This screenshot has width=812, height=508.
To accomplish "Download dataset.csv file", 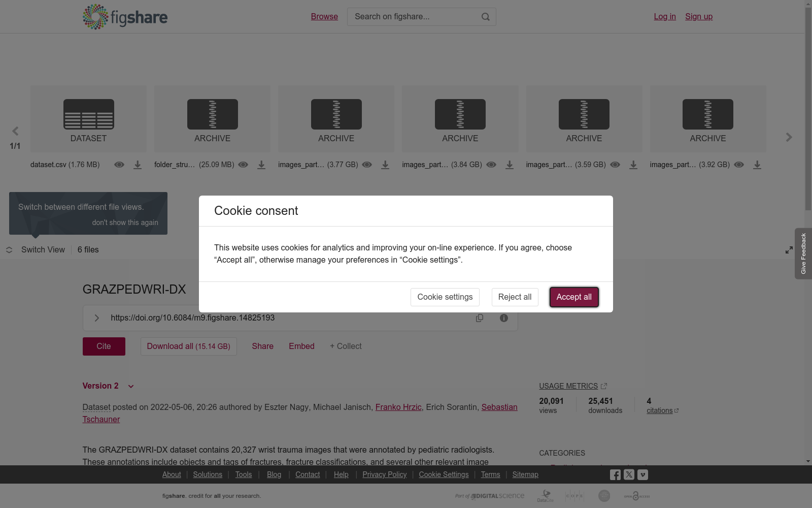I will pyautogui.click(x=138, y=165).
